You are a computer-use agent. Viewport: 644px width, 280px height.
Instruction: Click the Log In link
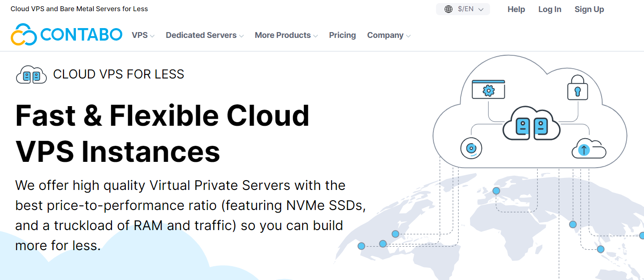(x=549, y=9)
